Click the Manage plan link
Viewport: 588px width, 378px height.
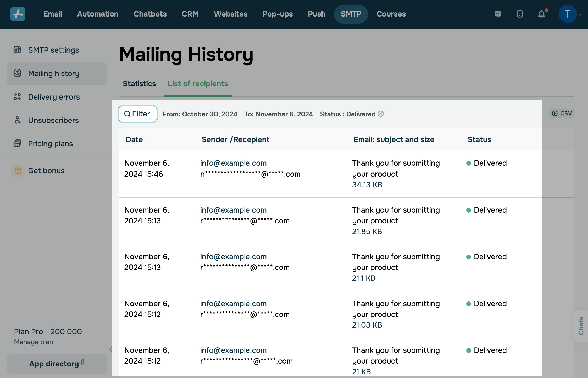tap(34, 342)
